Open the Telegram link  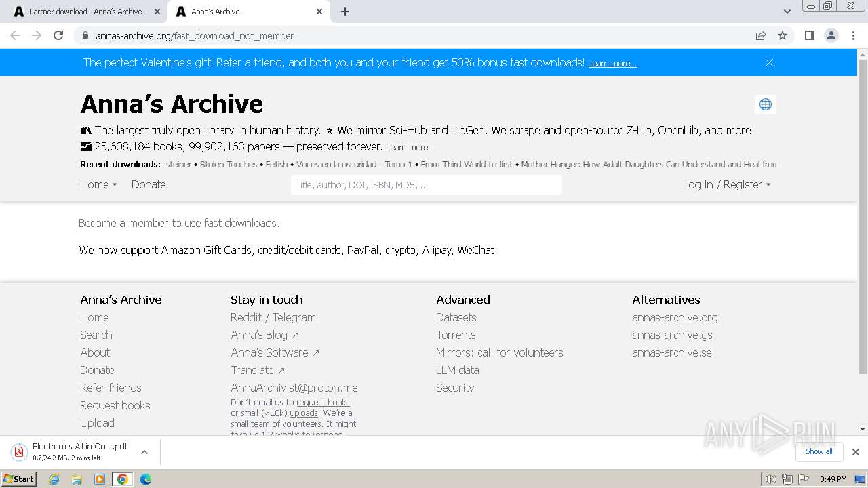click(x=294, y=317)
